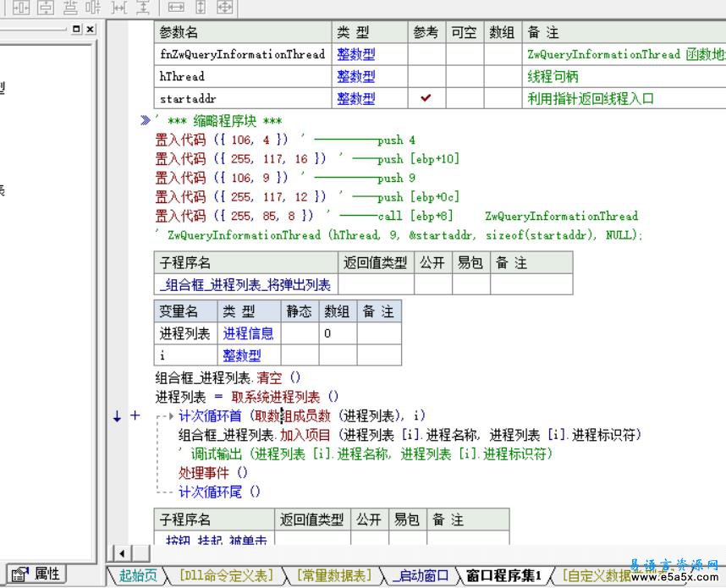Viewport: 726px width, 588px height.
Task: Click the 计次循环首 loop statement
Action: pos(210,415)
